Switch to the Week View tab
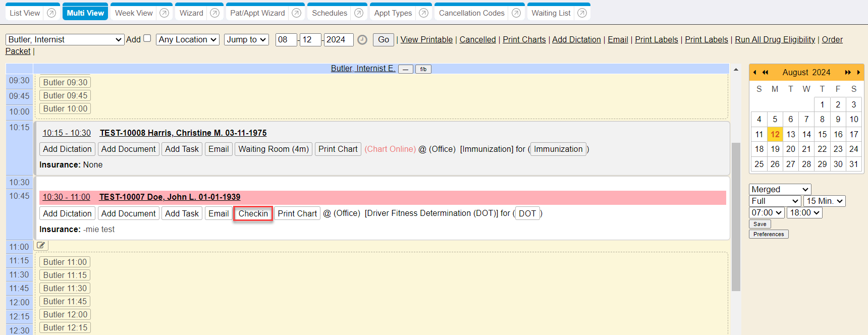The image size is (868, 335). pos(134,13)
